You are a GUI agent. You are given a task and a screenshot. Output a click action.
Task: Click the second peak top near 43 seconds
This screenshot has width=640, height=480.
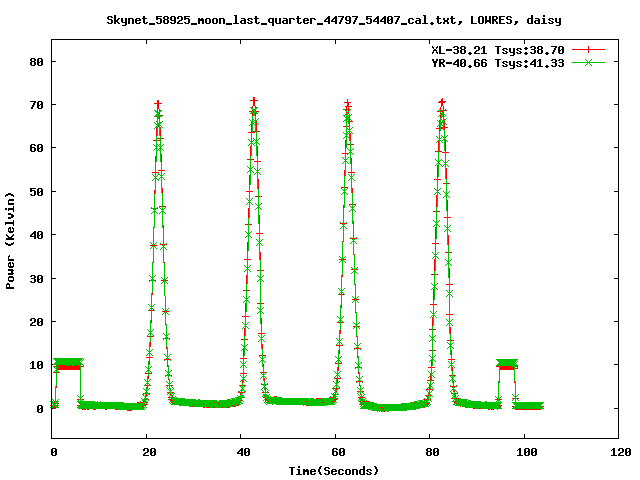tap(254, 102)
